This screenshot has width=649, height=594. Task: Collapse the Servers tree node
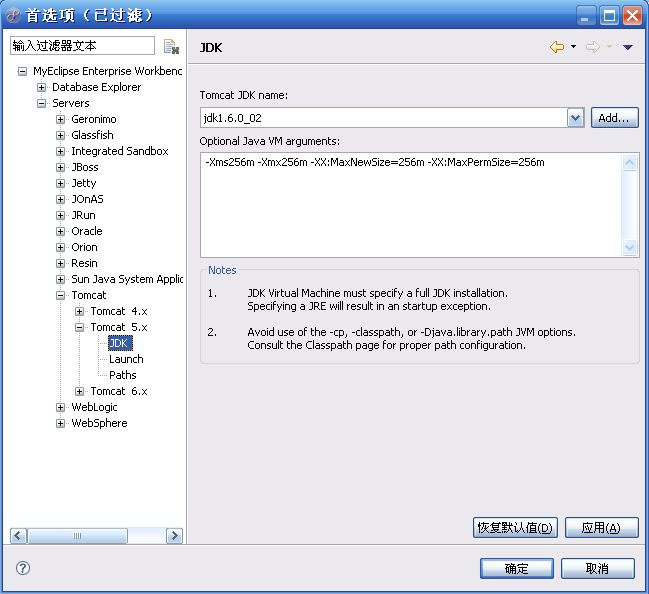click(x=41, y=103)
